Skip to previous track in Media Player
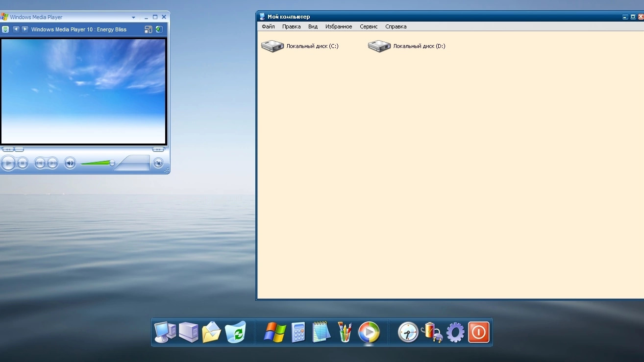The width and height of the screenshot is (644, 362). (x=40, y=163)
